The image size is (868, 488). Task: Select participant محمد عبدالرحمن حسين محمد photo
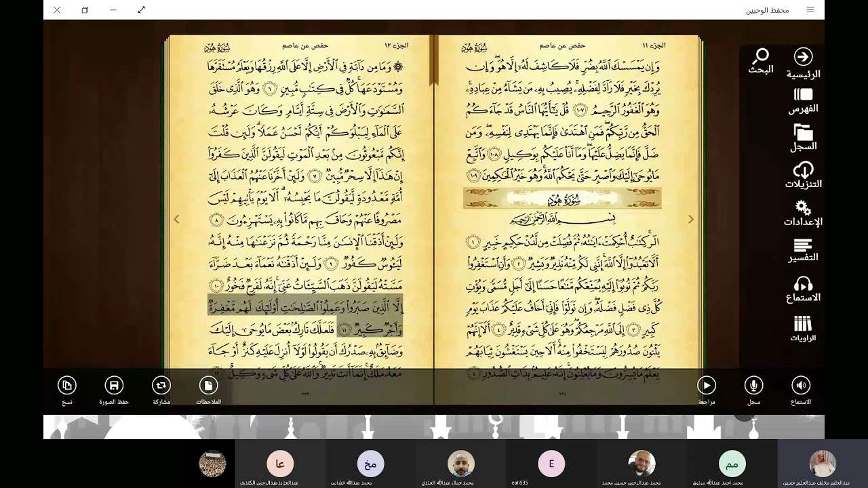pyautogui.click(x=642, y=464)
